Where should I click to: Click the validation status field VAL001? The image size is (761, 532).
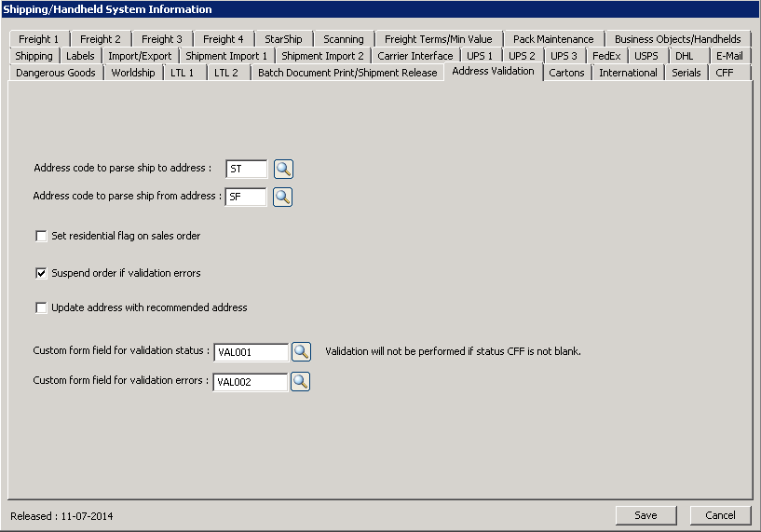(251, 352)
